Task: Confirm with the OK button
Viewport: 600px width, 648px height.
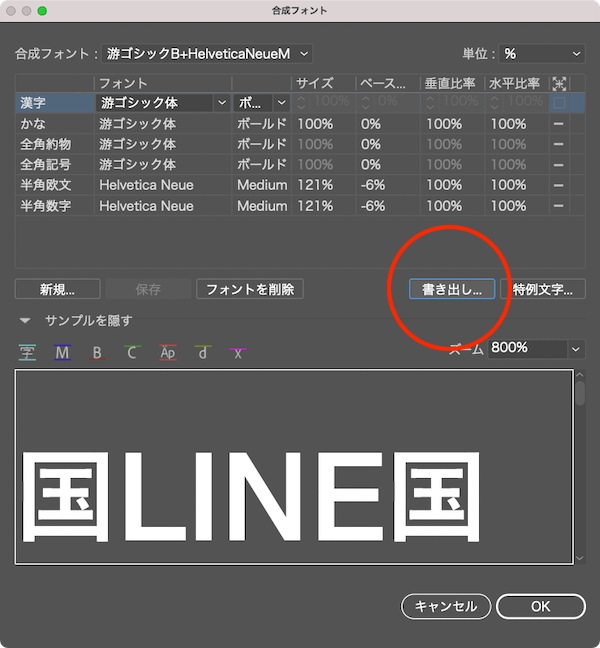Action: [540, 606]
